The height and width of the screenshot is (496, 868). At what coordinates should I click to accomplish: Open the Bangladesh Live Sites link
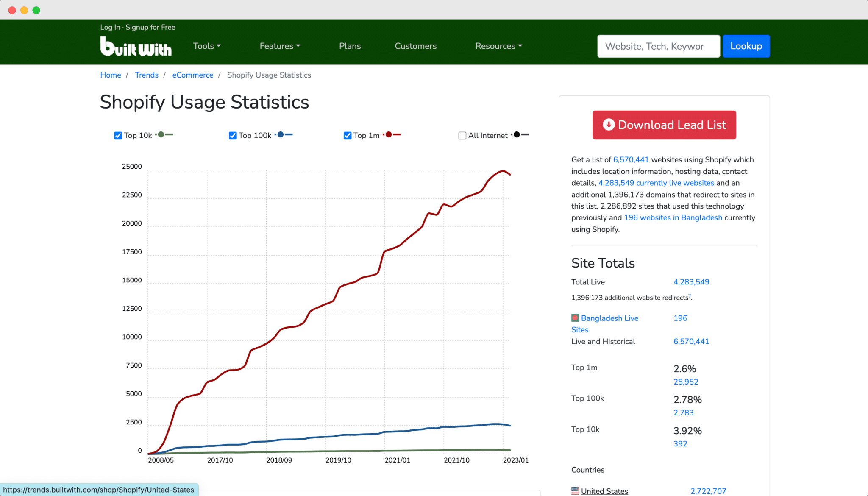pos(609,318)
